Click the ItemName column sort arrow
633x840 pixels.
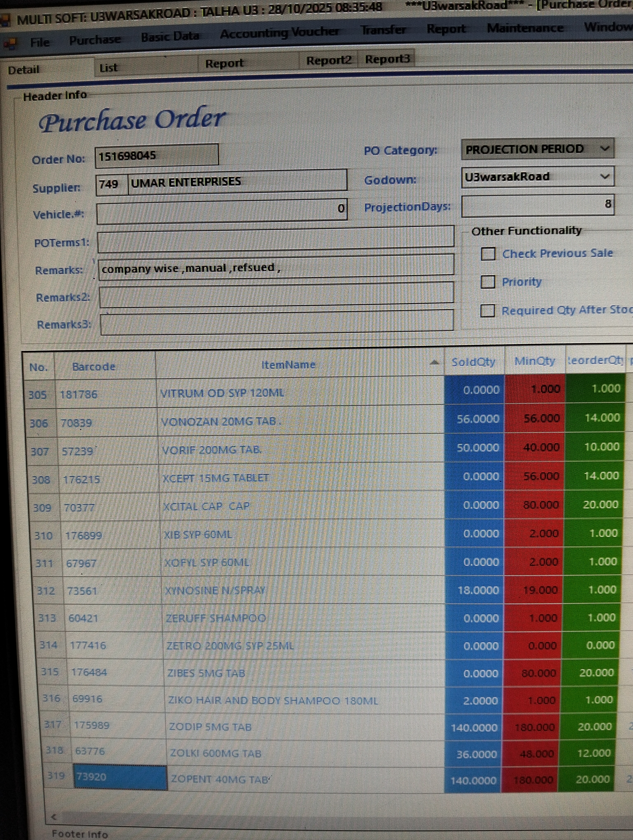click(x=434, y=363)
